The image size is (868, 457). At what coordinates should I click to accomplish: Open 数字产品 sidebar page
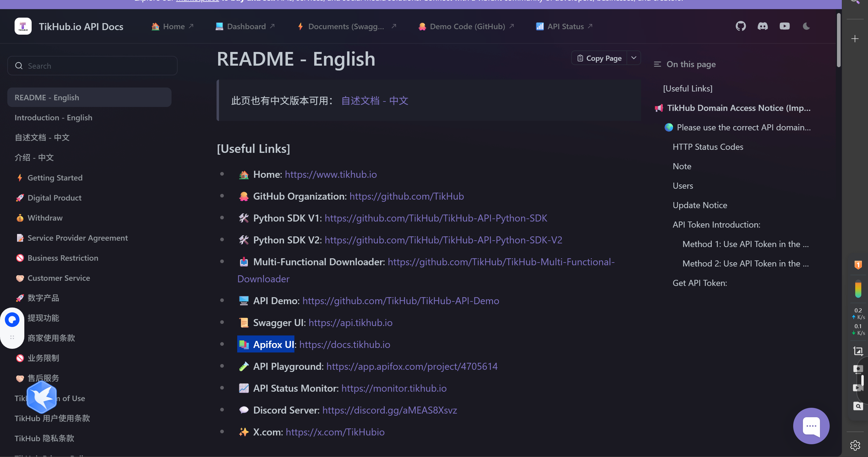tap(43, 298)
